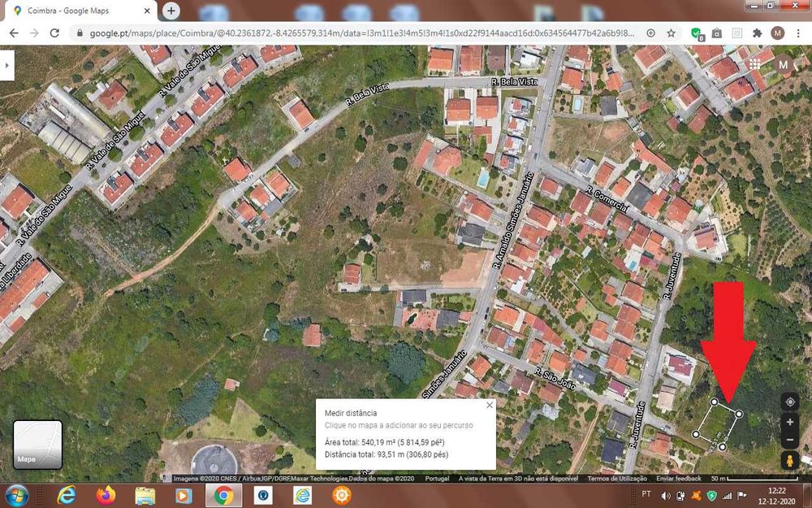Switch to Mapa view thumbnail
812x508 pixels.
tap(37, 445)
